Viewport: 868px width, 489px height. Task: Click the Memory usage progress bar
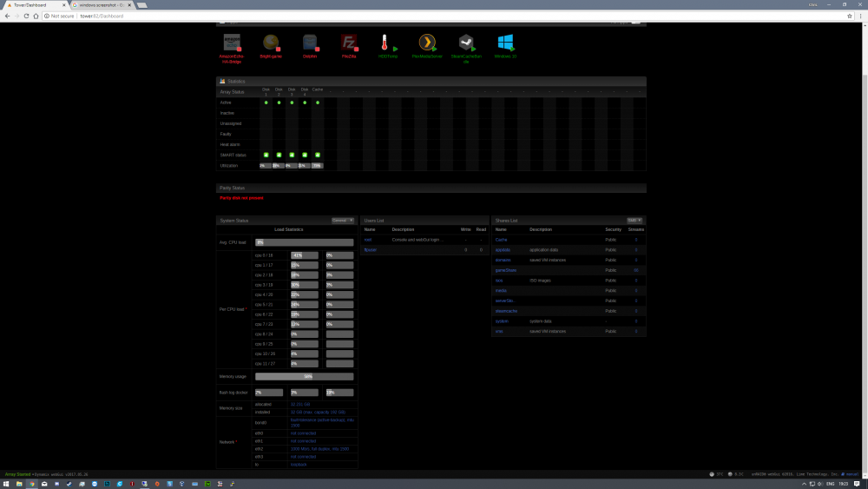tap(304, 377)
